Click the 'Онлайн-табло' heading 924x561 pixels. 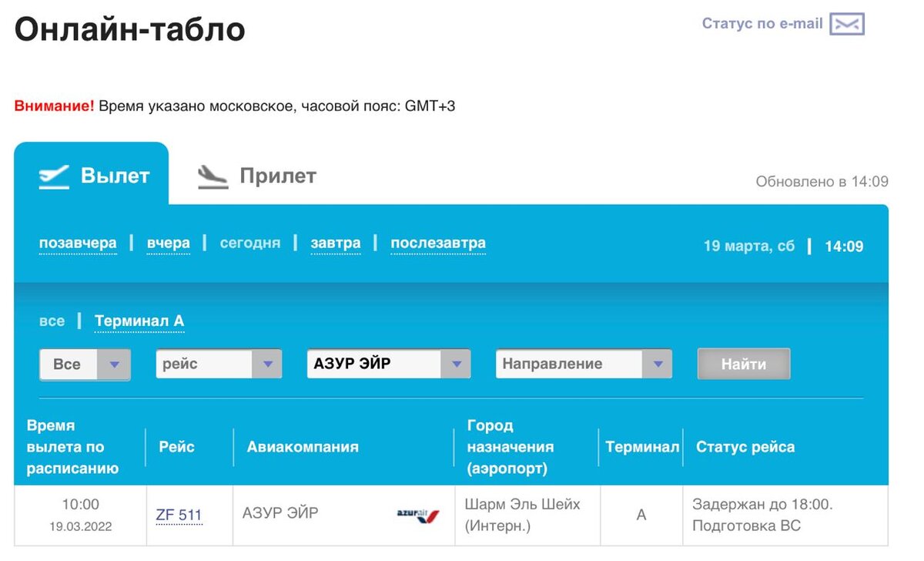129,29
